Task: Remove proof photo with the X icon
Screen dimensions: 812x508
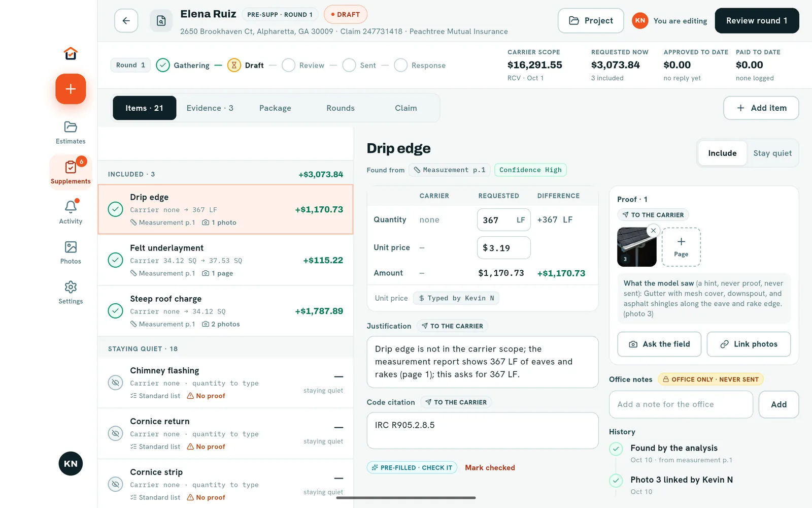Action: [653, 231]
